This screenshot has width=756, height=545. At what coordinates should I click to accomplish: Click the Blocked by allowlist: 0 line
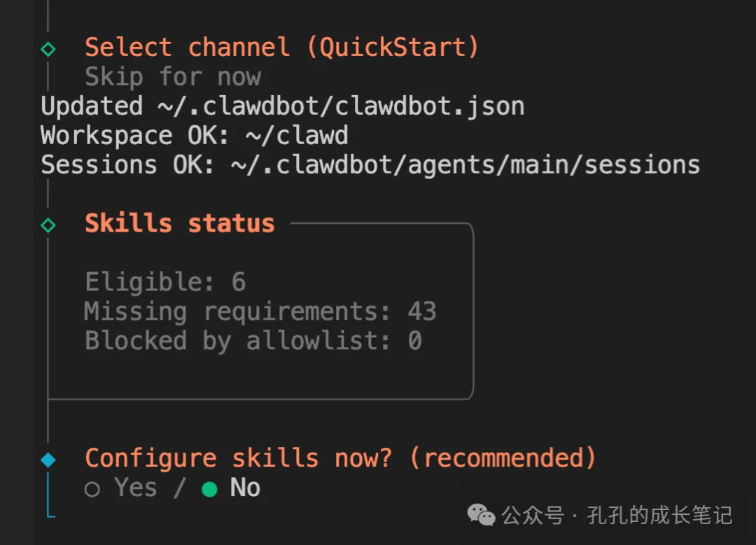pyautogui.click(x=253, y=341)
